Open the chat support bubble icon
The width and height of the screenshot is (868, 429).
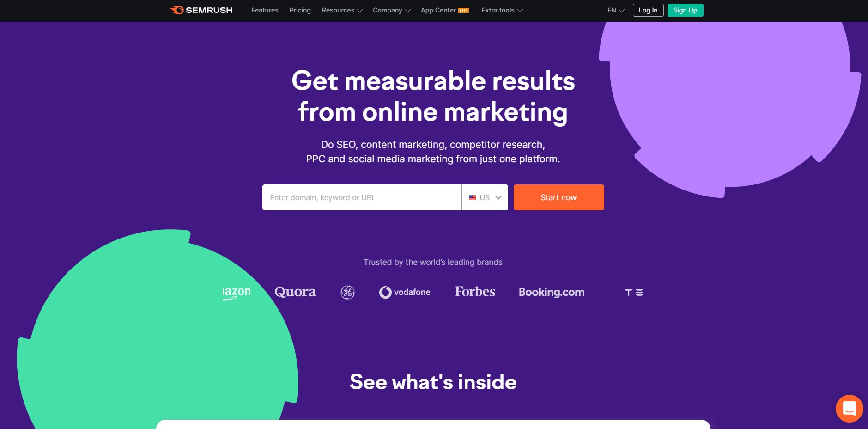(849, 409)
